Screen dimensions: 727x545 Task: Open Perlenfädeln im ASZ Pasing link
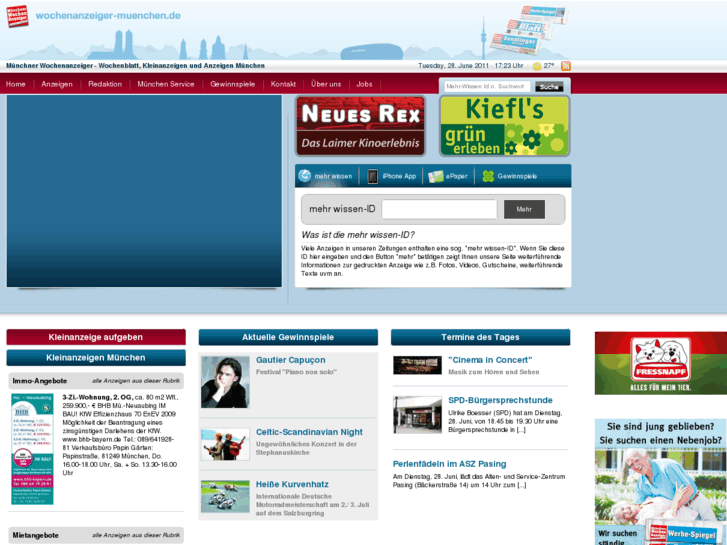449,464
